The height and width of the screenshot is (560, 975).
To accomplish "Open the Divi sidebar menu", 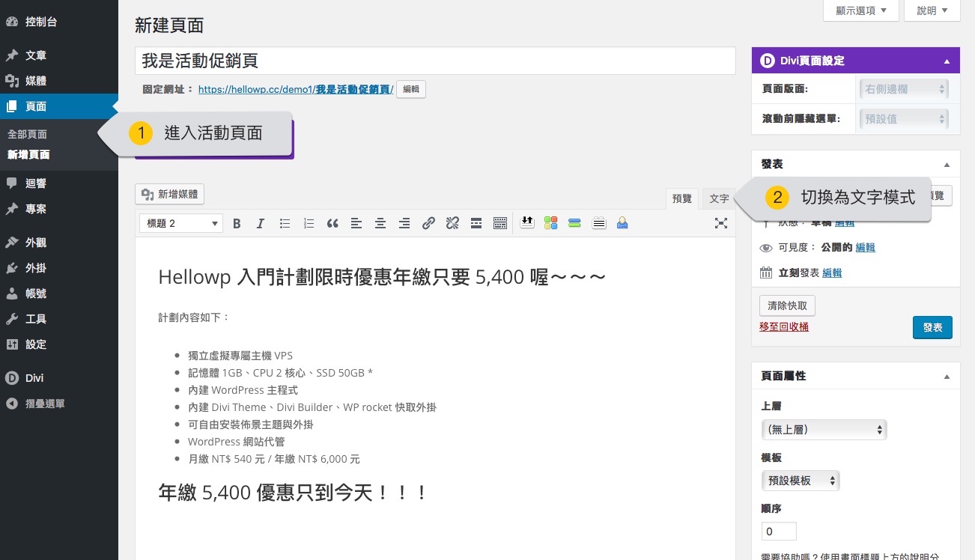I will pyautogui.click(x=59, y=378).
